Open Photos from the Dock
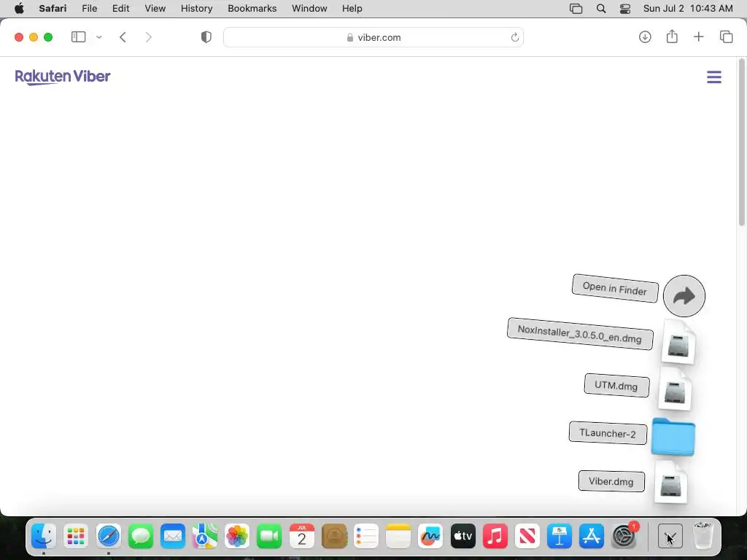 [x=237, y=536]
